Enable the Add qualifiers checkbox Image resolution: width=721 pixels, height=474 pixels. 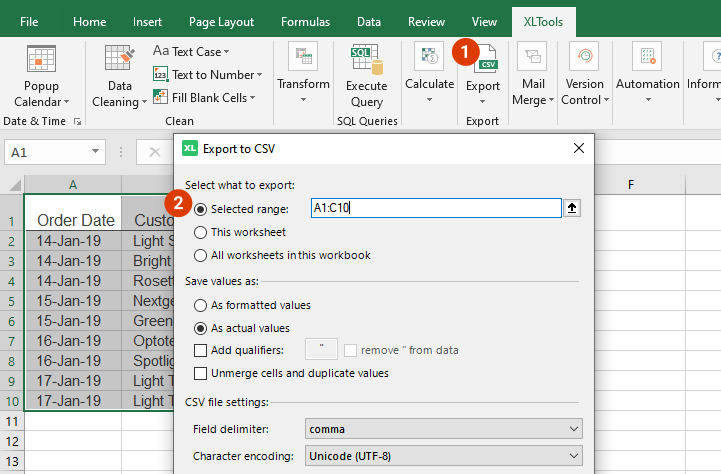(201, 350)
